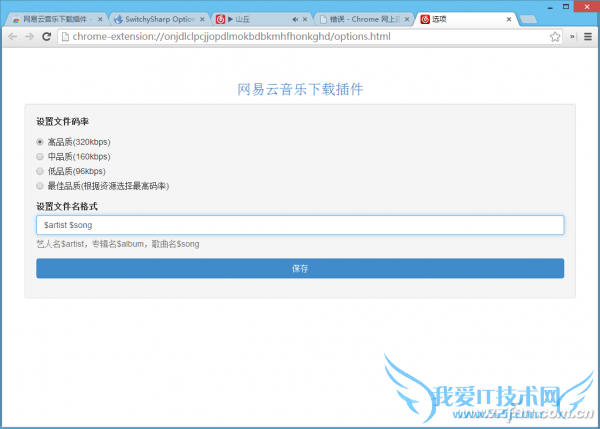Click the browser forward arrow
This screenshot has height=429, width=600.
click(29, 37)
